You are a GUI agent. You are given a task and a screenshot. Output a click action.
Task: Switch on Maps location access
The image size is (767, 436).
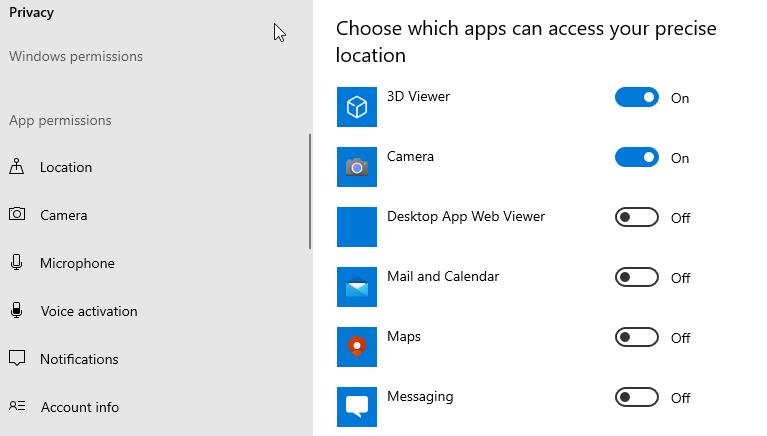click(x=636, y=338)
